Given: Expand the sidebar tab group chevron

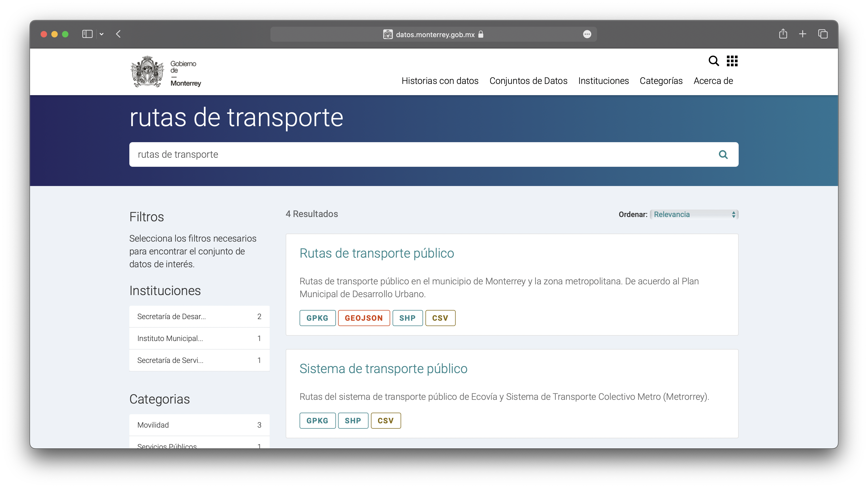Looking at the screenshot, I should coord(102,34).
